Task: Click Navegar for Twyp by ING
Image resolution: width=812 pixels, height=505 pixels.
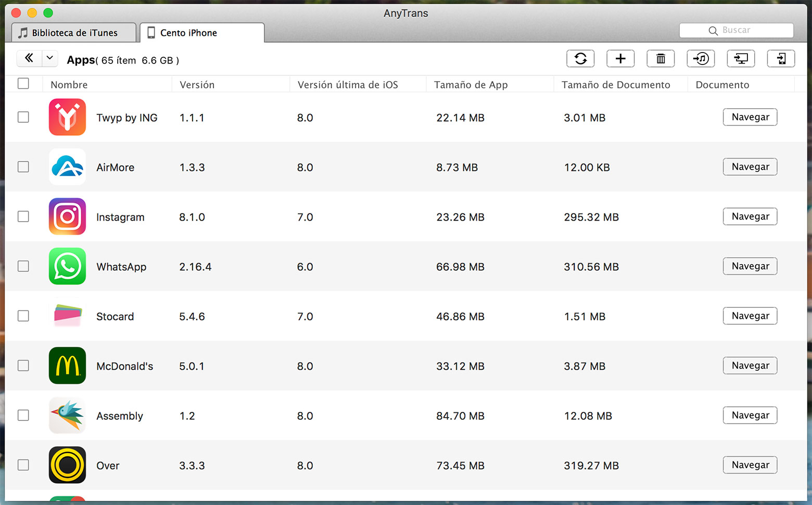Action: (750, 117)
